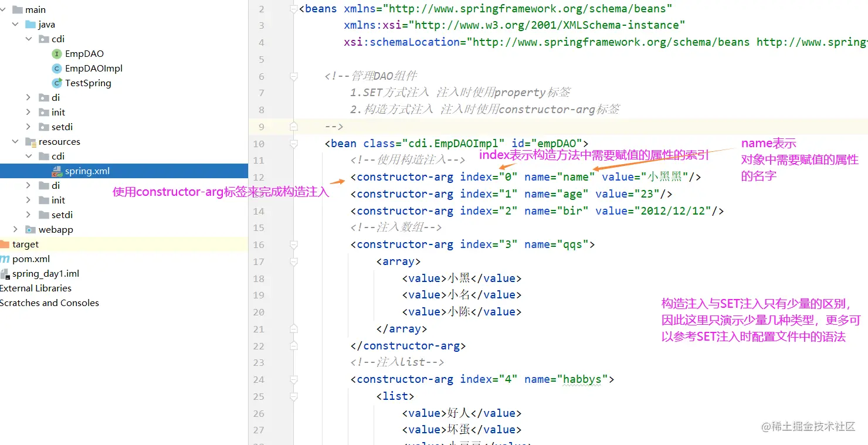Click the EmpDAO interface icon
Screen dimensions: 868x445
click(x=57, y=54)
